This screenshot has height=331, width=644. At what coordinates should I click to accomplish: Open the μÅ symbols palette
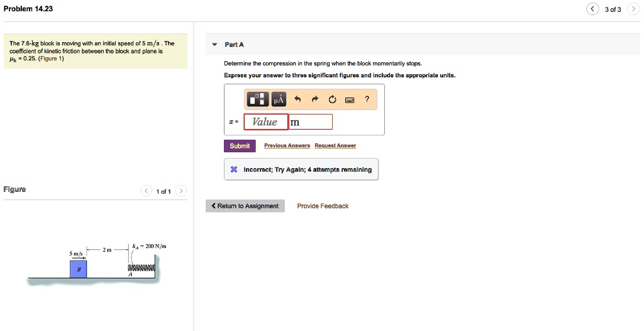pos(279,99)
